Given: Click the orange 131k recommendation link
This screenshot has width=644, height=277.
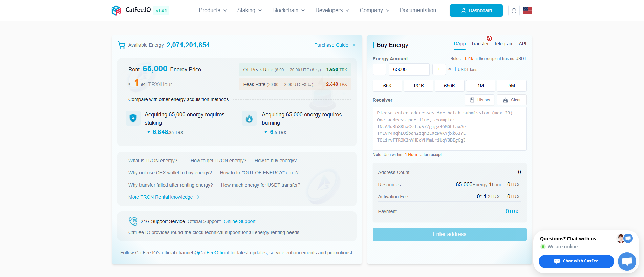Looking at the screenshot, I should tap(469, 59).
